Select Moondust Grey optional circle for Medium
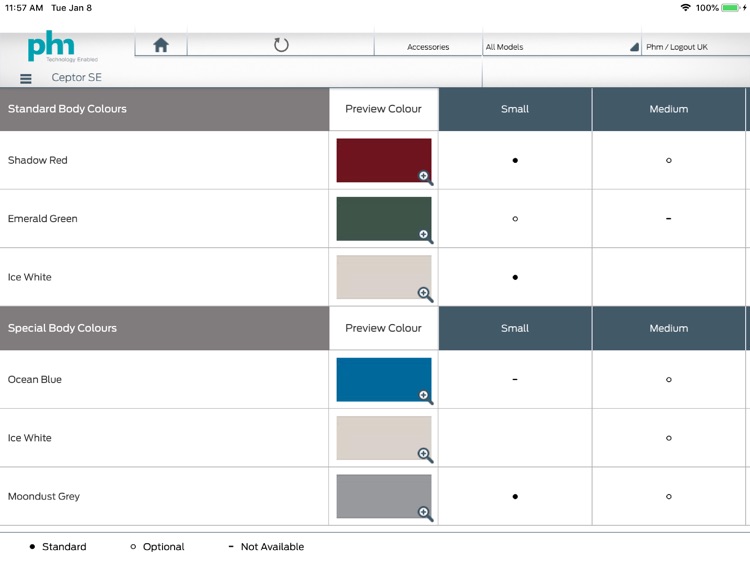Screen dimensions: 750x562 click(x=669, y=496)
